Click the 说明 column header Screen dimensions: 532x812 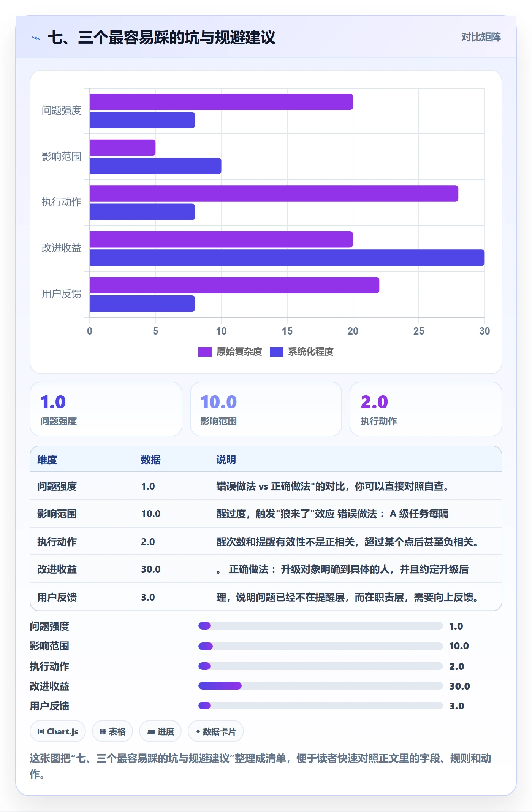[226, 460]
